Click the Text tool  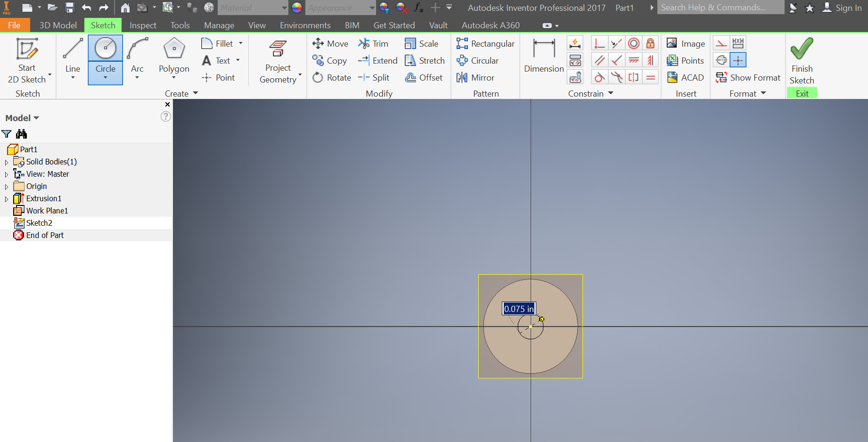[x=216, y=60]
